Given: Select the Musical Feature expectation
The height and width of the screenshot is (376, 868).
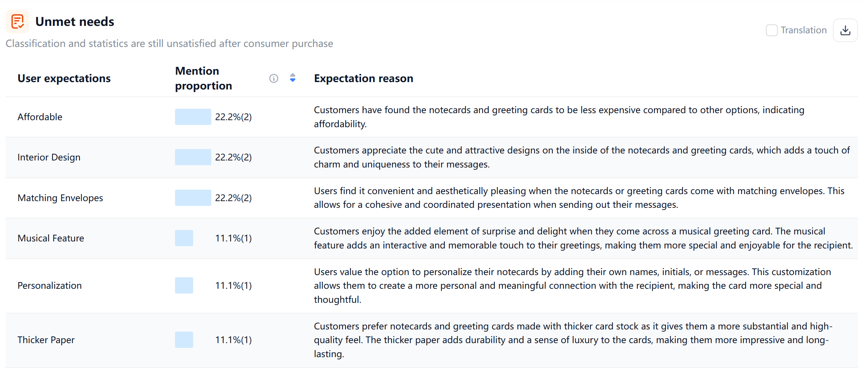Looking at the screenshot, I should point(51,238).
